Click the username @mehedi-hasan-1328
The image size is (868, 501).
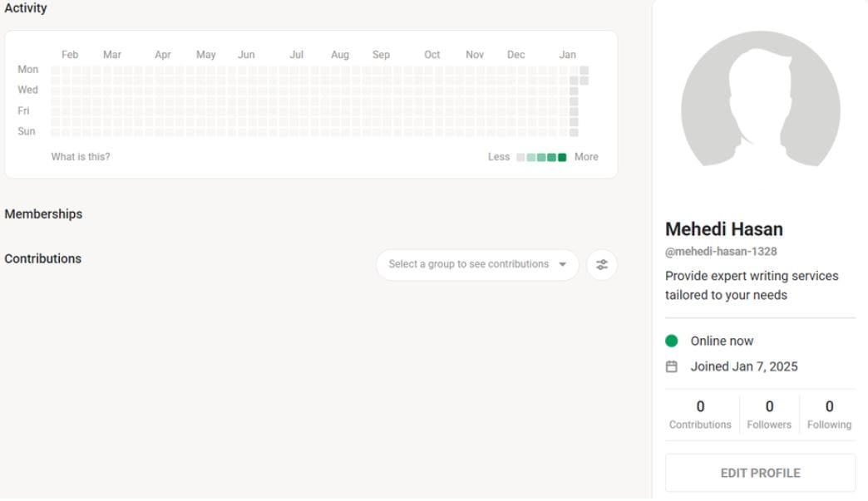pyautogui.click(x=721, y=252)
